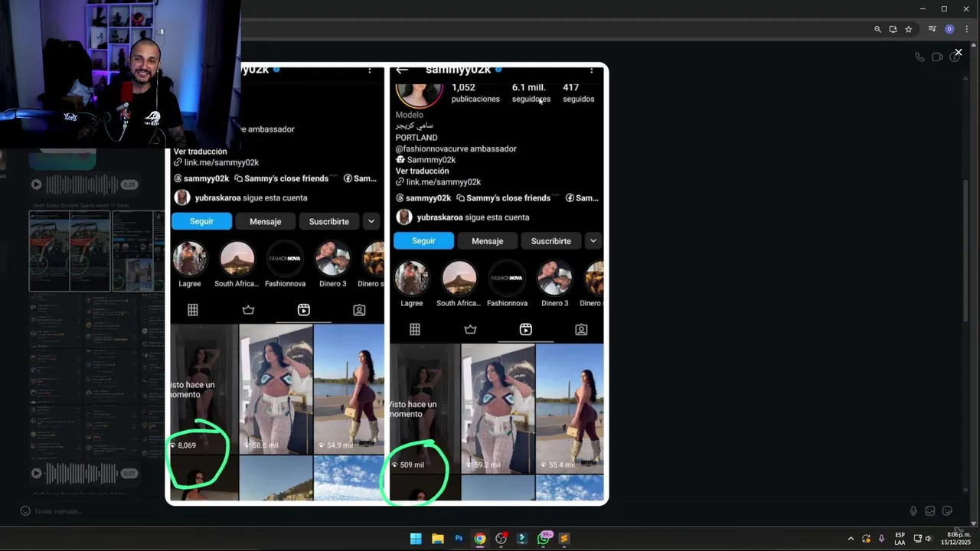The height and width of the screenshot is (551, 980).
Task: Expand the arrow beside Suscribirte, right screenshot
Action: click(593, 241)
